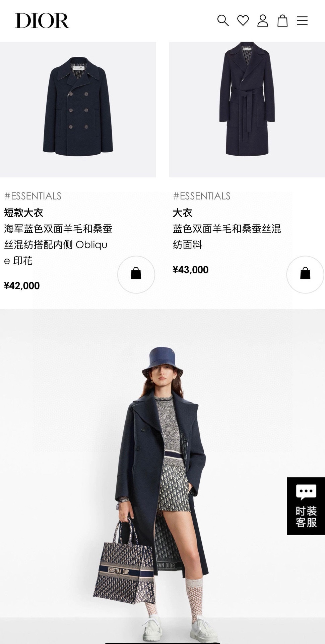Open the 大衣 product title
This screenshot has width=325, height=644.
coord(182,213)
